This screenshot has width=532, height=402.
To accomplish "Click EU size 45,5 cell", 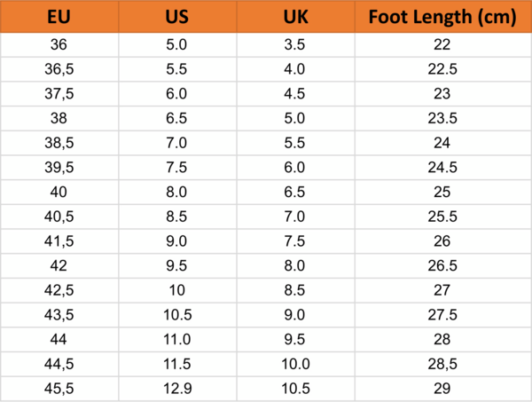I will [59, 388].
